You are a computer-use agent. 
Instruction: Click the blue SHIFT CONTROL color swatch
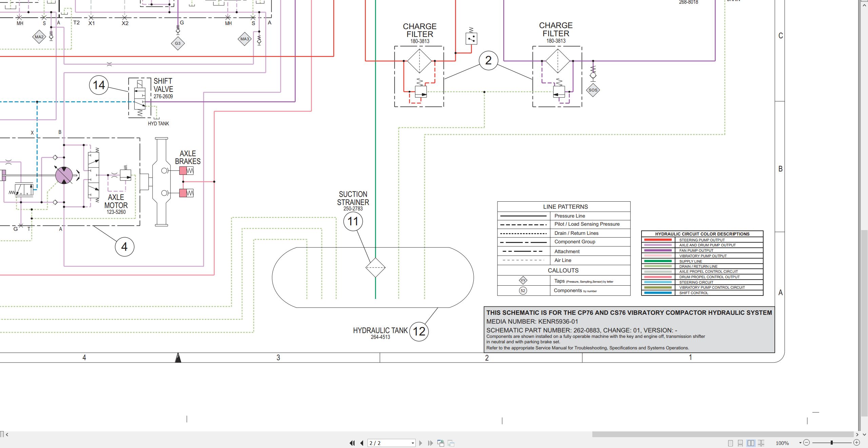tap(658, 293)
